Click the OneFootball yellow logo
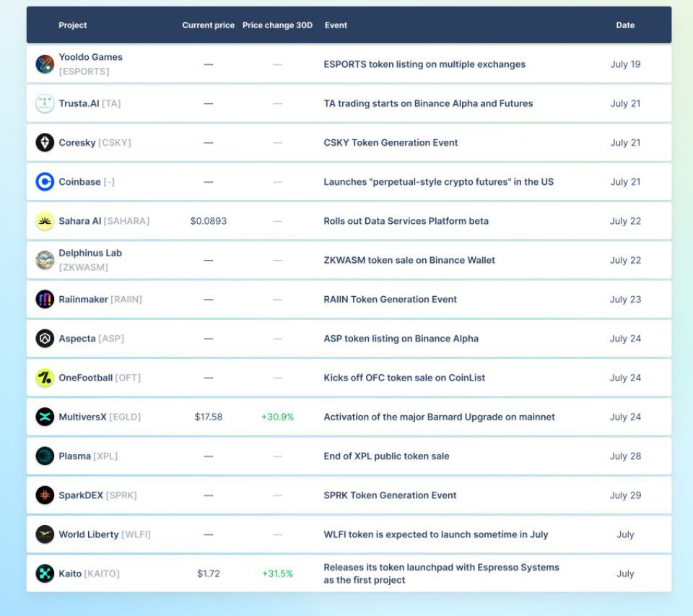The width and height of the screenshot is (693, 616). [45, 378]
